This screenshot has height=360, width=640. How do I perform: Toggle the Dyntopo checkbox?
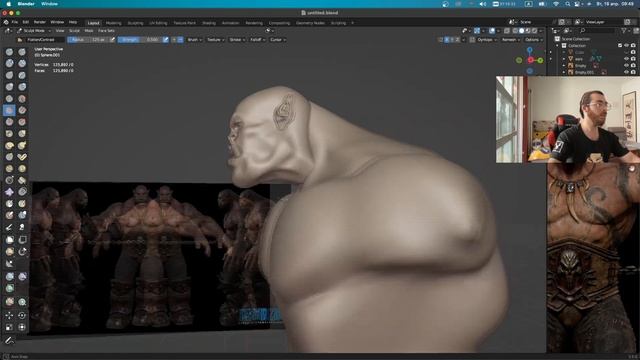click(x=472, y=40)
